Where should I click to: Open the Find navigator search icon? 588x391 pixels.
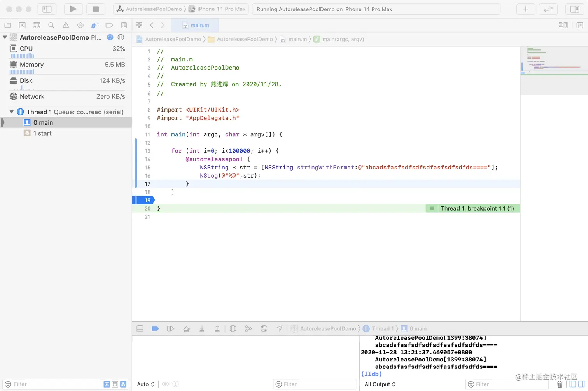pos(51,25)
